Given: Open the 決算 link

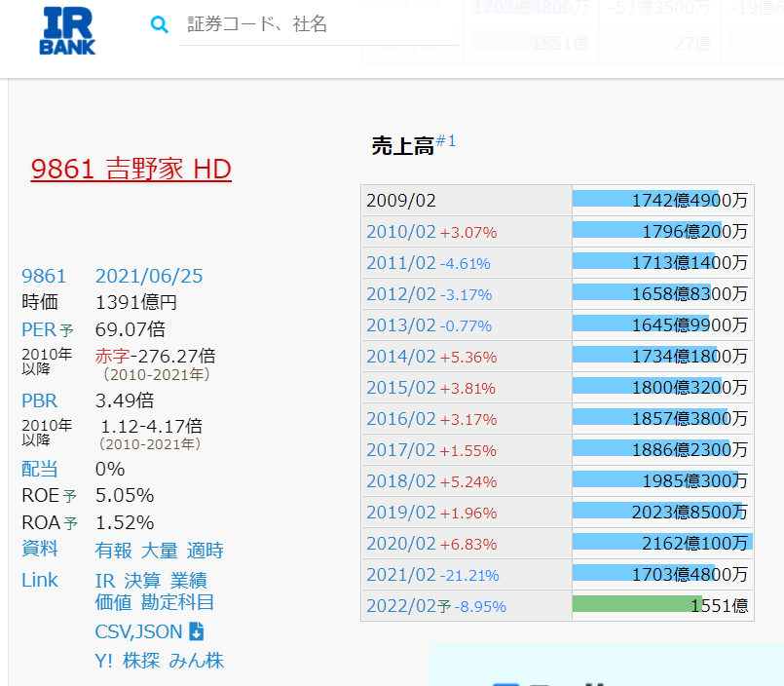Looking at the screenshot, I should (142, 581).
